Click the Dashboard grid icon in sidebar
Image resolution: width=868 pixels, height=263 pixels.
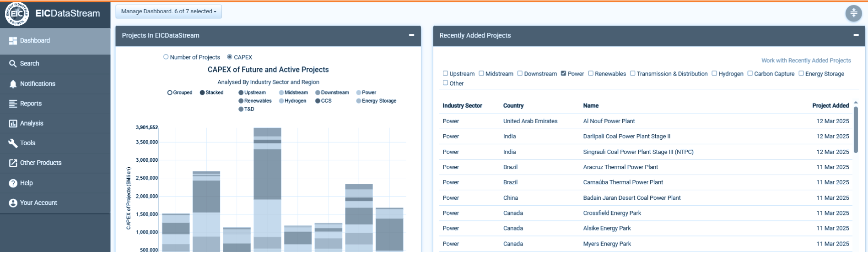13,41
